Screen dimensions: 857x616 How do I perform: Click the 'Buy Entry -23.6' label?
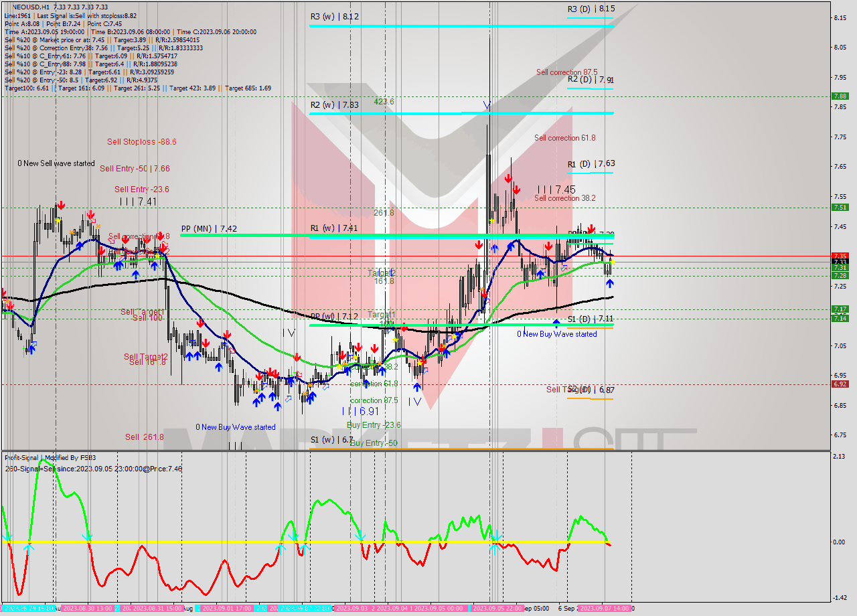coord(374,425)
